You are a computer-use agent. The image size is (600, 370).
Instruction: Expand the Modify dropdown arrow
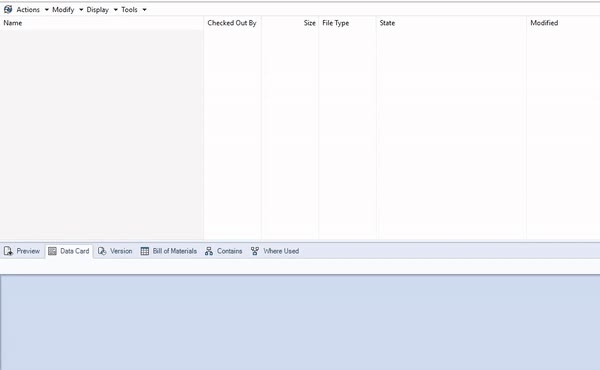click(81, 10)
